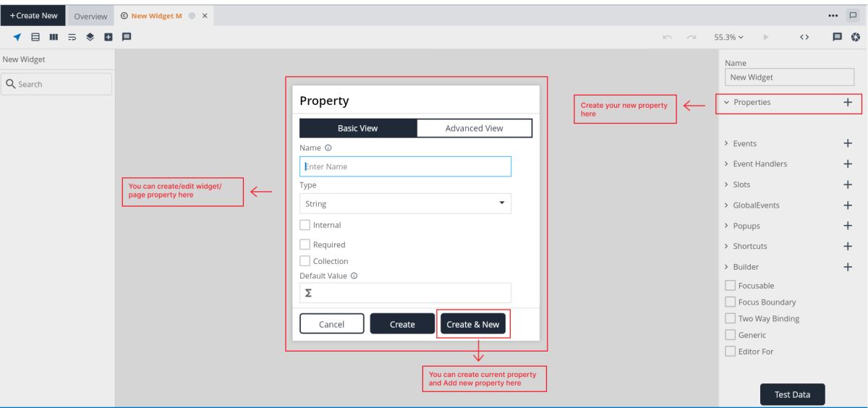Click the Enter Name input field
The image size is (868, 408).
point(405,166)
